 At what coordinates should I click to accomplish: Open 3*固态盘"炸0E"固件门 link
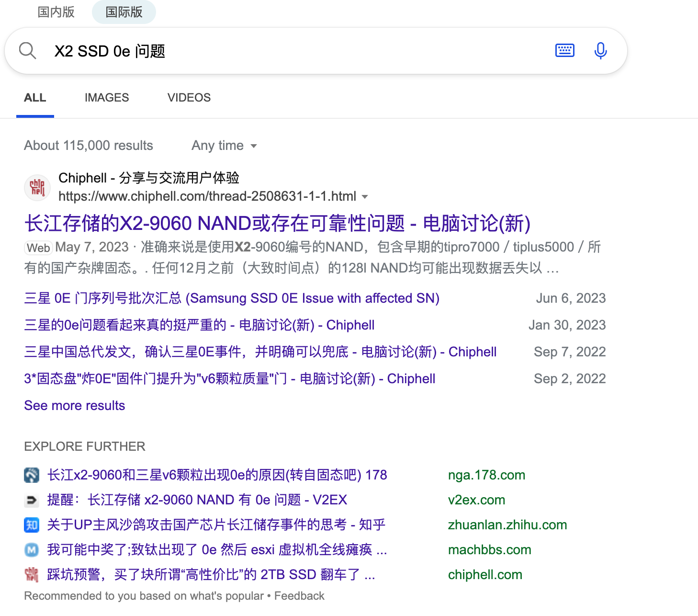point(230,379)
